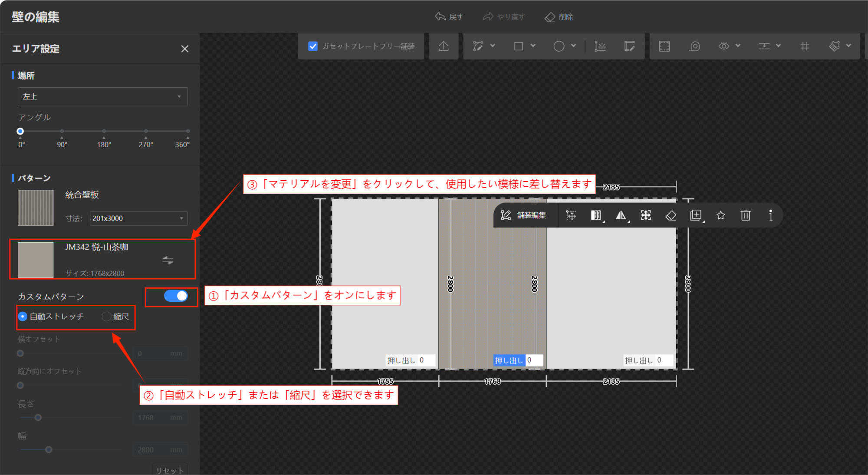Click the JM342 悦-山茶咖 material thumbnail
The width and height of the screenshot is (868, 475).
[36, 260]
